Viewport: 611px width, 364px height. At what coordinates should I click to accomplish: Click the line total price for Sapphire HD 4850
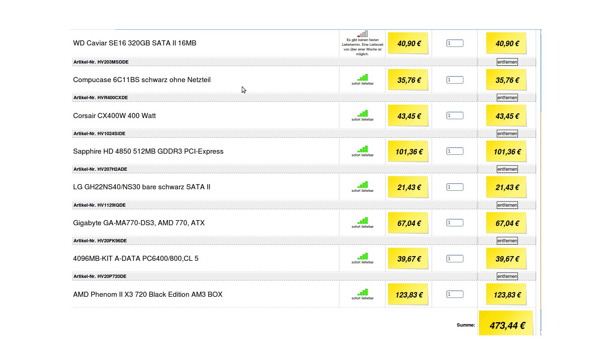coord(507,151)
